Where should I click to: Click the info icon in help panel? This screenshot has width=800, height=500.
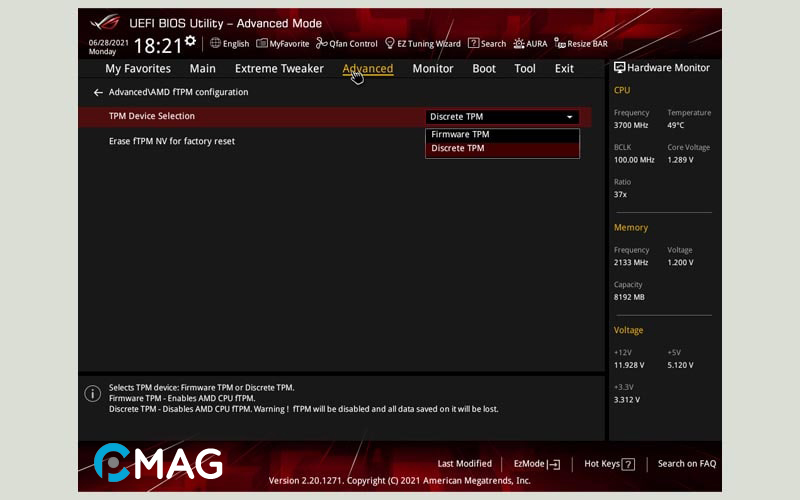[92, 393]
